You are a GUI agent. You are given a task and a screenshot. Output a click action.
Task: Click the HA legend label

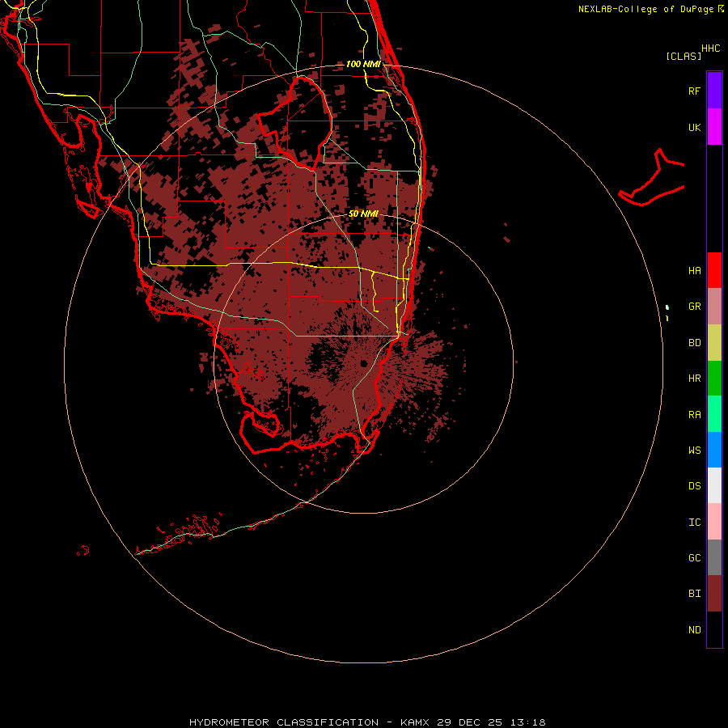click(x=694, y=271)
